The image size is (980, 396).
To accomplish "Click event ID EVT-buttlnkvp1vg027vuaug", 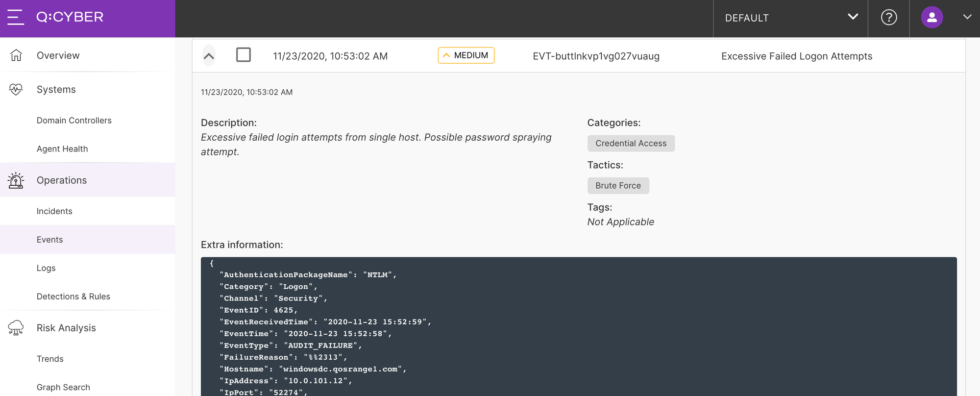I will pyautogui.click(x=596, y=56).
